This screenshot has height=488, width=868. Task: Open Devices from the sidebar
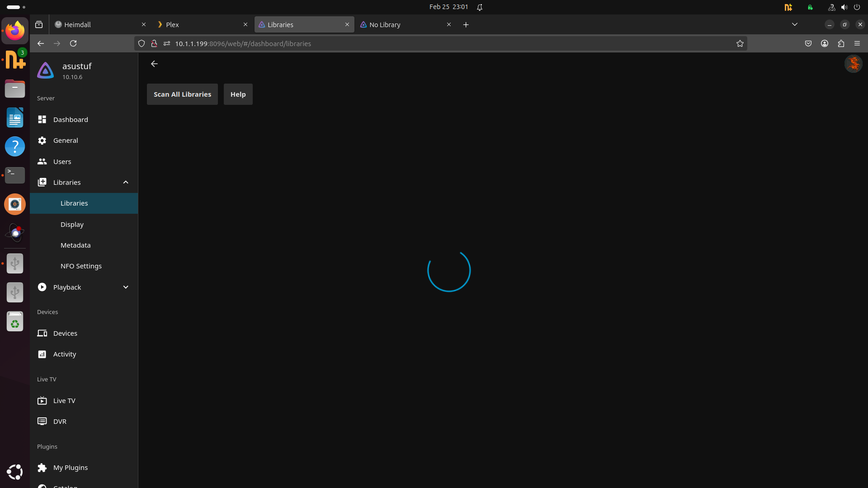(x=65, y=333)
